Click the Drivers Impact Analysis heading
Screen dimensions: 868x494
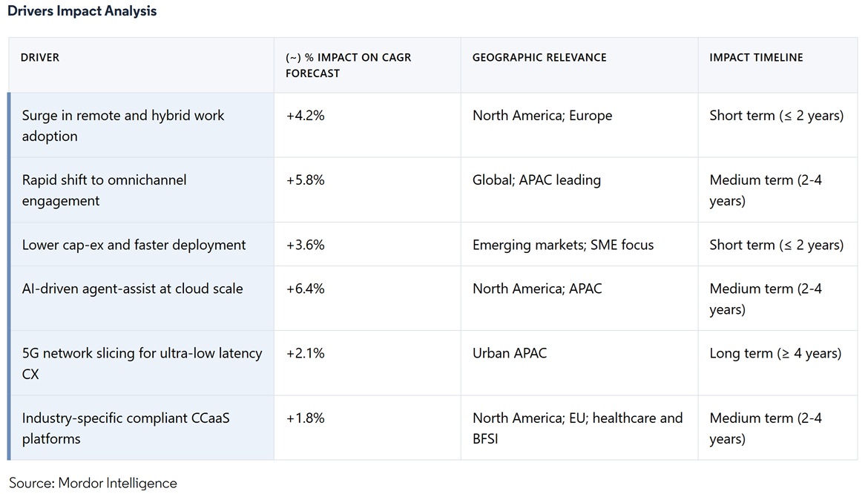point(82,11)
